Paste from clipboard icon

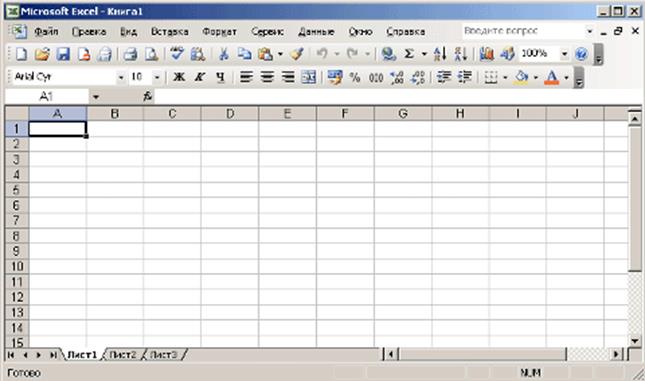(x=266, y=54)
